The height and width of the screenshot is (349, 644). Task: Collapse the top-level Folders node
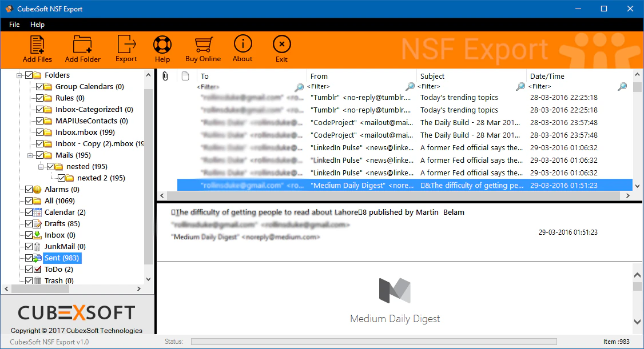19,75
